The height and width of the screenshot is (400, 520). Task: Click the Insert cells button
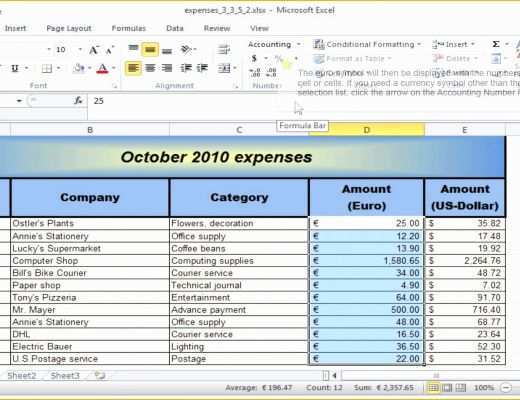(x=454, y=44)
